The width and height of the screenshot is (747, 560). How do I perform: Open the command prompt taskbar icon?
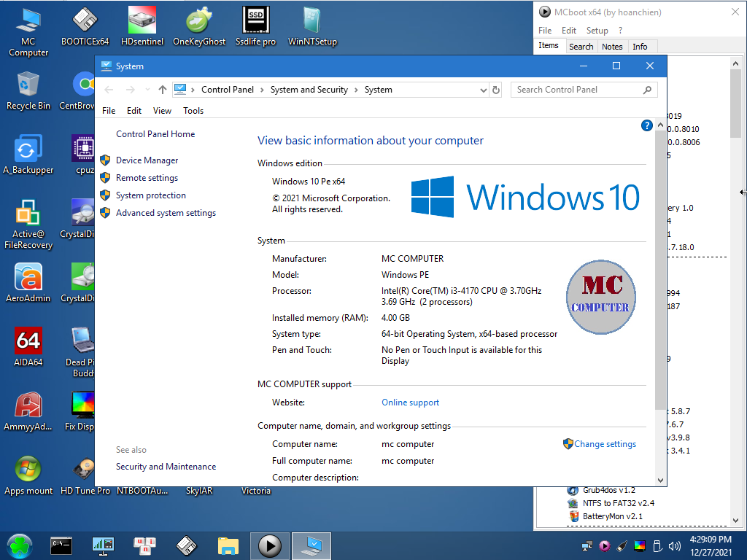point(61,546)
